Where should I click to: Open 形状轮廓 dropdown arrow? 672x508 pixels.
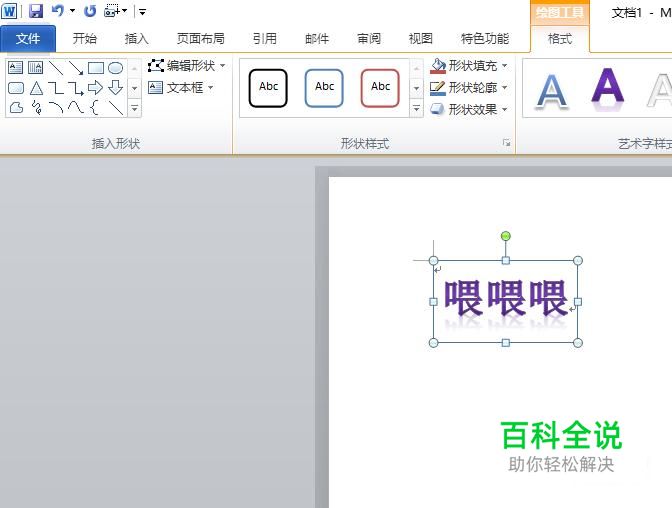(x=504, y=87)
